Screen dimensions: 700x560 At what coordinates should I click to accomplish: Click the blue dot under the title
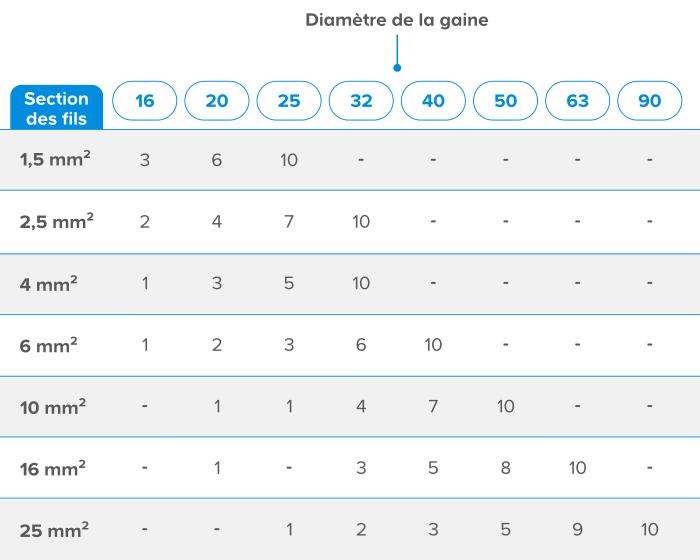397,68
